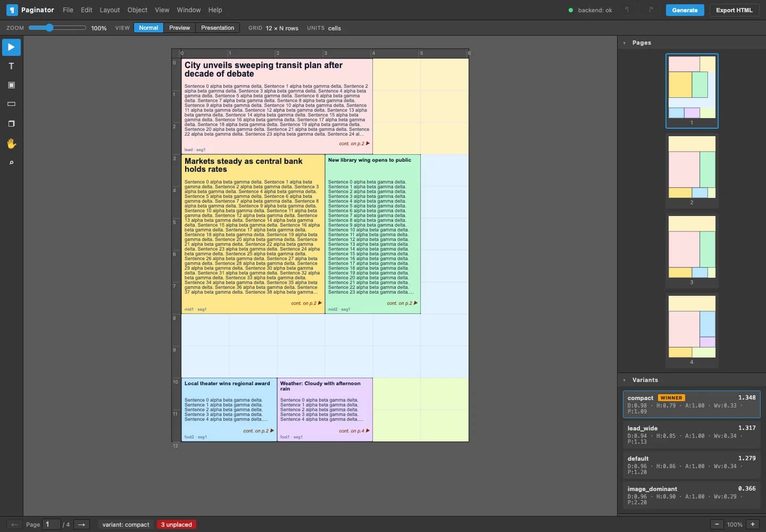Adjust the zoom slider handle

pos(49,28)
